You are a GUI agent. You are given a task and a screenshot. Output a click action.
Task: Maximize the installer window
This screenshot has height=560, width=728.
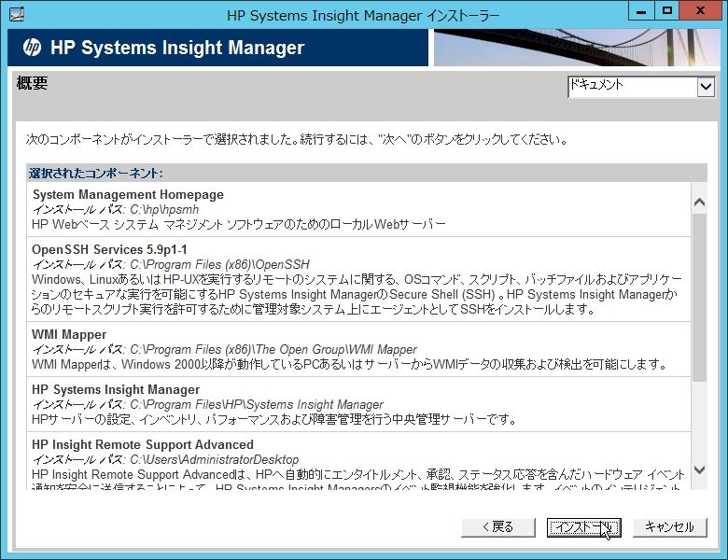click(x=667, y=11)
